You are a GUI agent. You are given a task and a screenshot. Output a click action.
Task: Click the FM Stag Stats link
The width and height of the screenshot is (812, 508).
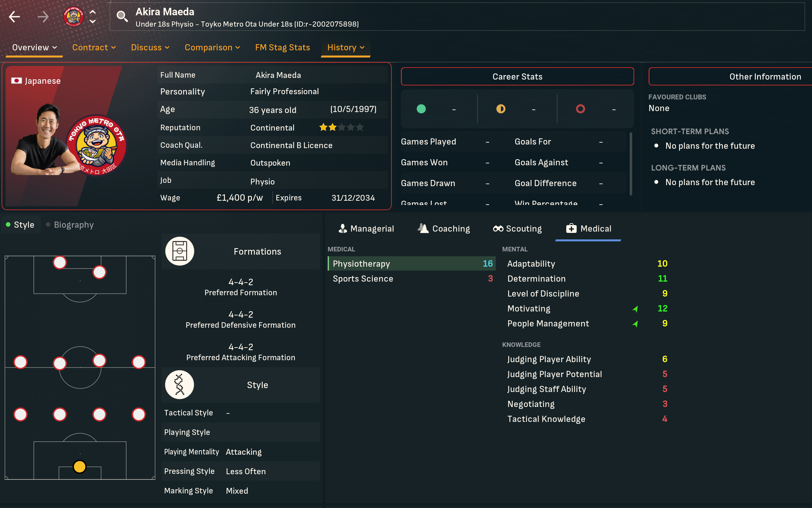(x=282, y=47)
